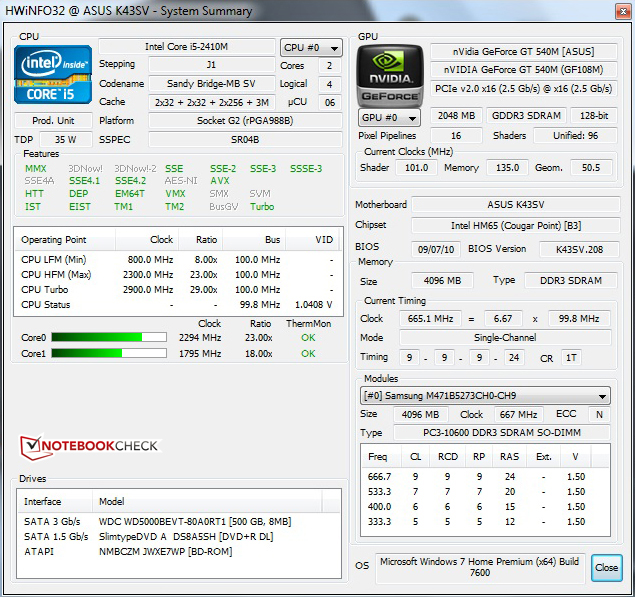
Task: Click the nVidia GeForce GT 540M [ASUS] field
Action: click(x=524, y=52)
